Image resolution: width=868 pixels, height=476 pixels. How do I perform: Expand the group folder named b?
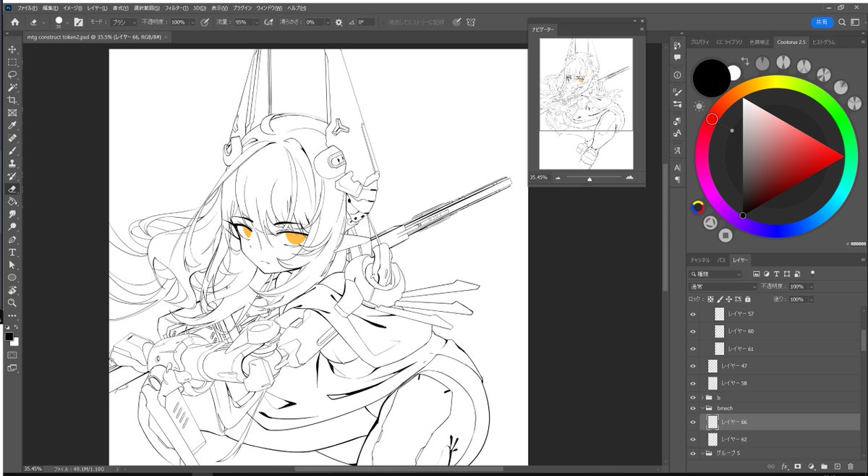point(702,397)
